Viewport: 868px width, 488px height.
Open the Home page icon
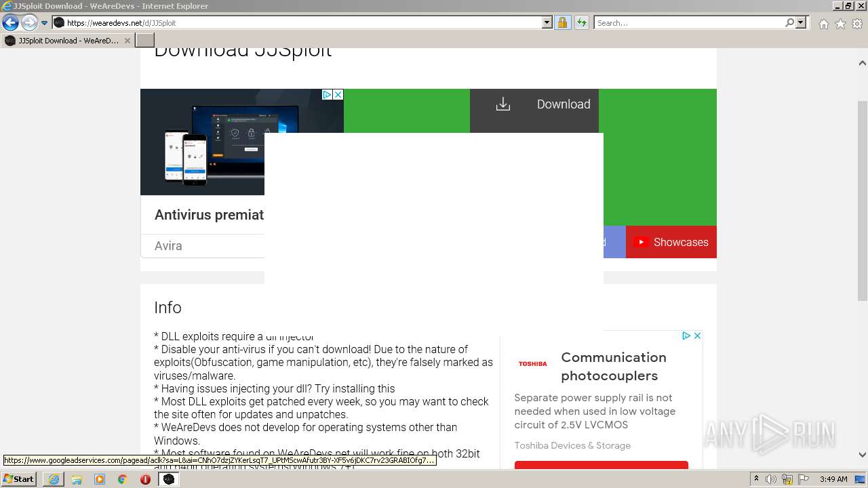823,24
